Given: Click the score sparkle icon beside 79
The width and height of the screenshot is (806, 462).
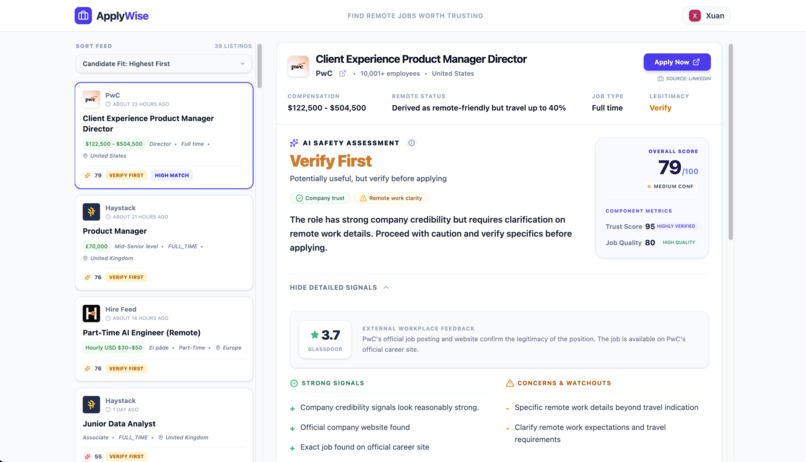Looking at the screenshot, I should [87, 175].
